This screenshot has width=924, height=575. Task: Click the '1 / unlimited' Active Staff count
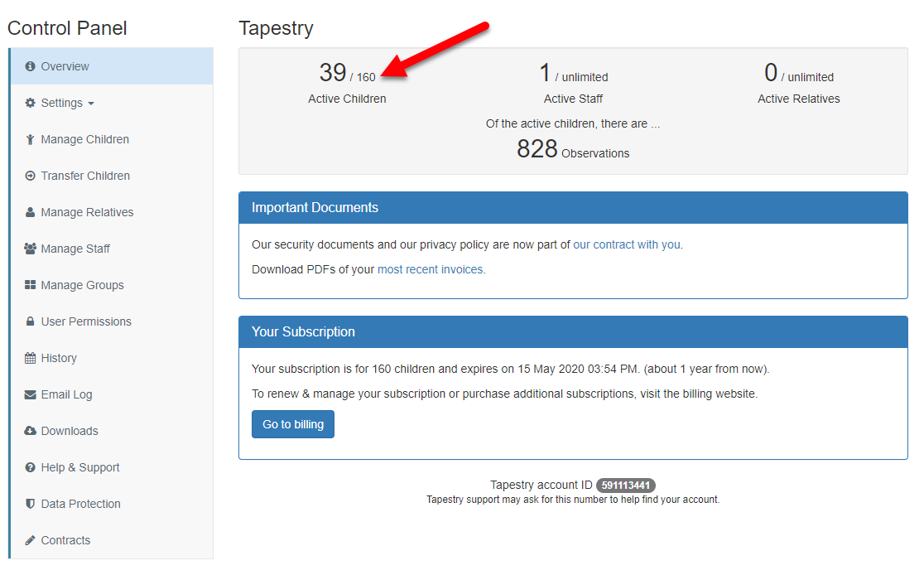(574, 73)
